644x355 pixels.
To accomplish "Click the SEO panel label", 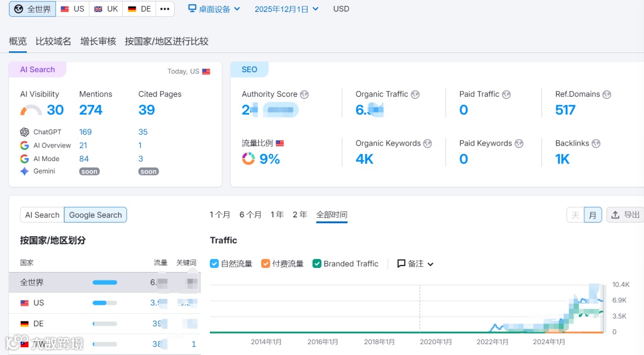I will pos(249,69).
